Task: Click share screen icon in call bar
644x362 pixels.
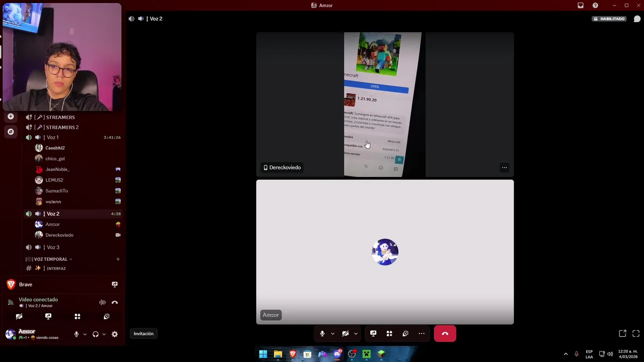Action: tap(373, 333)
